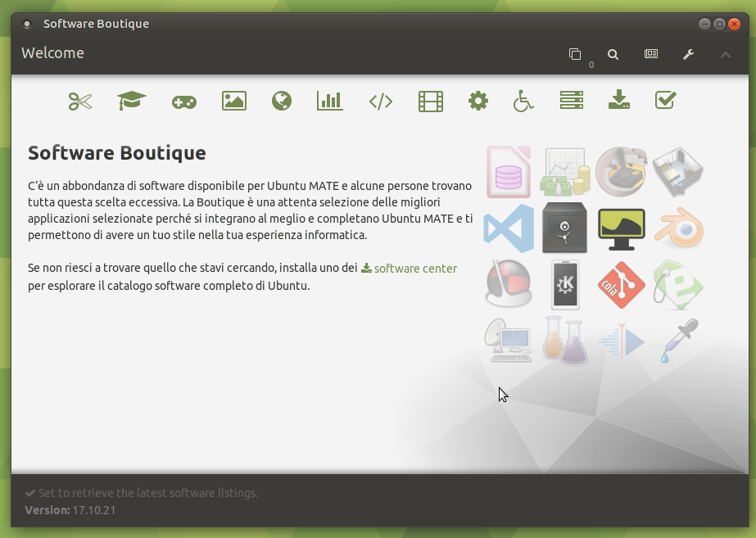Open the Programming code brackets category
The width and height of the screenshot is (756, 538).
(380, 102)
